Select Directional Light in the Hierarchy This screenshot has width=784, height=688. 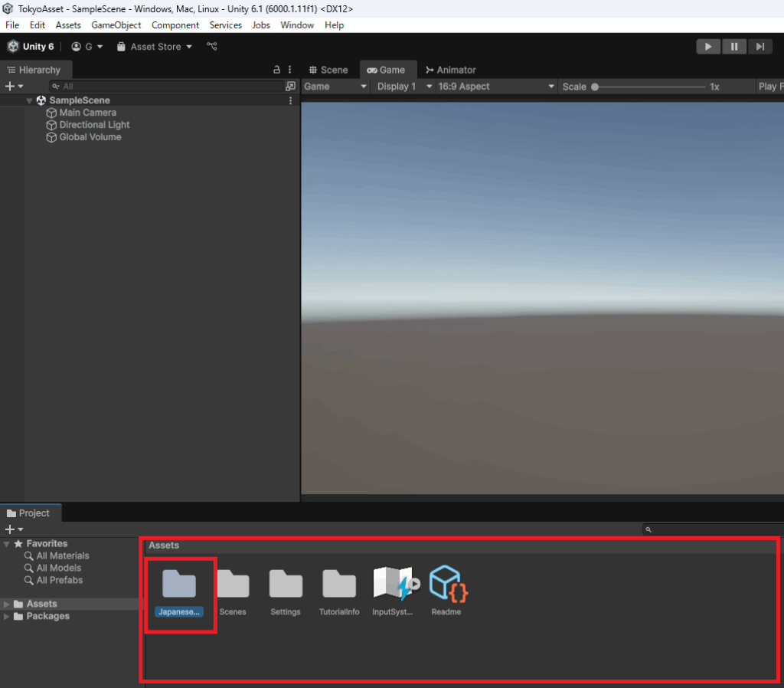[94, 125]
